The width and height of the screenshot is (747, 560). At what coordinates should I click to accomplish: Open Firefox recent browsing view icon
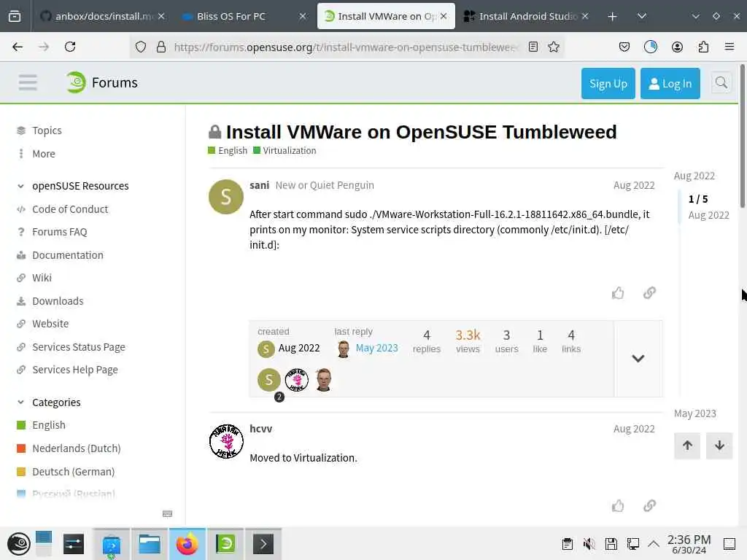pyautogui.click(x=15, y=16)
